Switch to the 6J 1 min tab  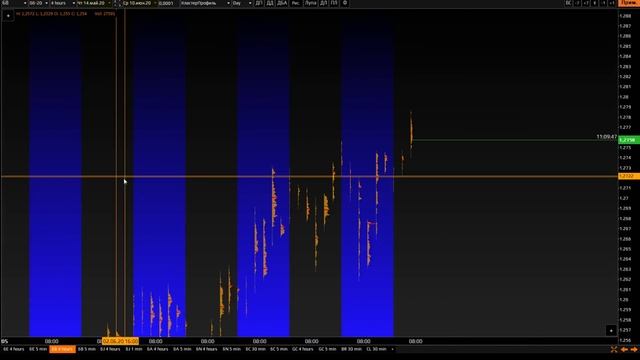134,349
